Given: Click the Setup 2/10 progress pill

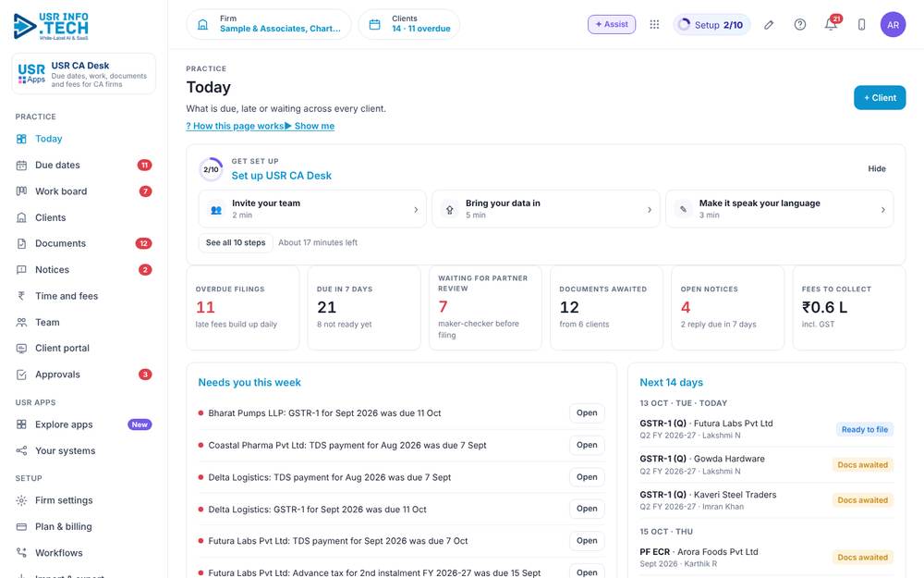Looking at the screenshot, I should 711,25.
